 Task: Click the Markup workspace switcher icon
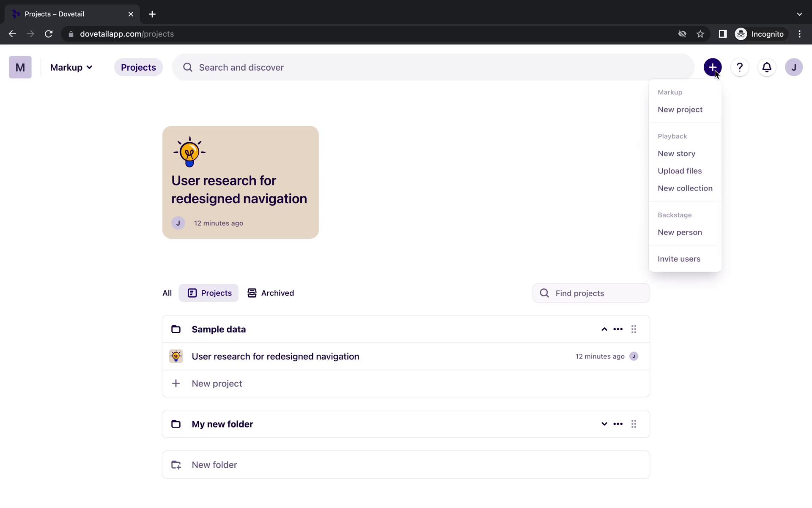click(20, 67)
